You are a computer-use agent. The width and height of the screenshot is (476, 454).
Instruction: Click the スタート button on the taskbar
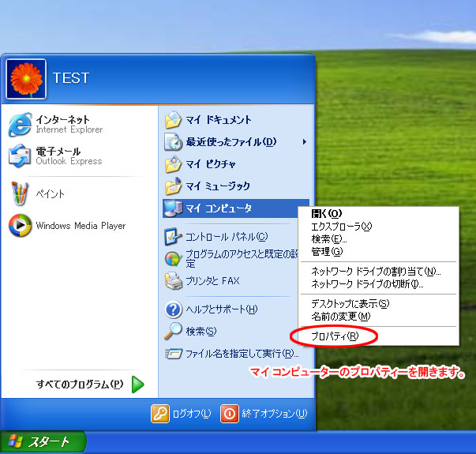pos(43,442)
